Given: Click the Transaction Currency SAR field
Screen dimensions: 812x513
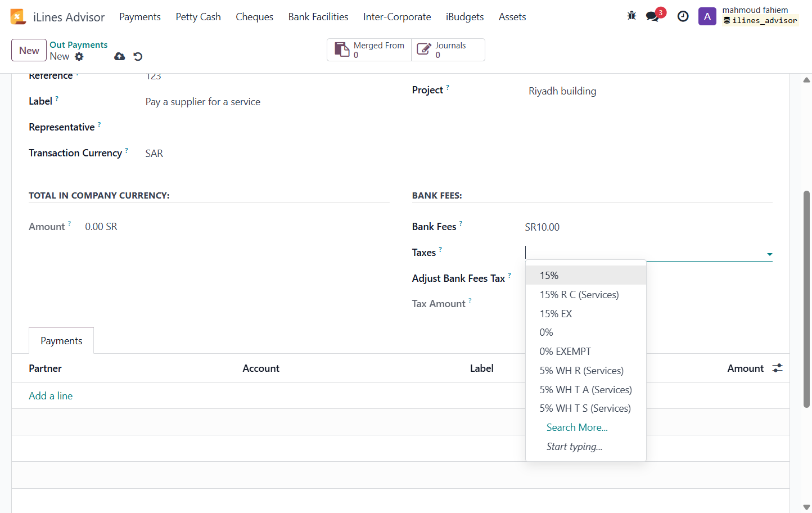Looking at the screenshot, I should [x=267, y=154].
